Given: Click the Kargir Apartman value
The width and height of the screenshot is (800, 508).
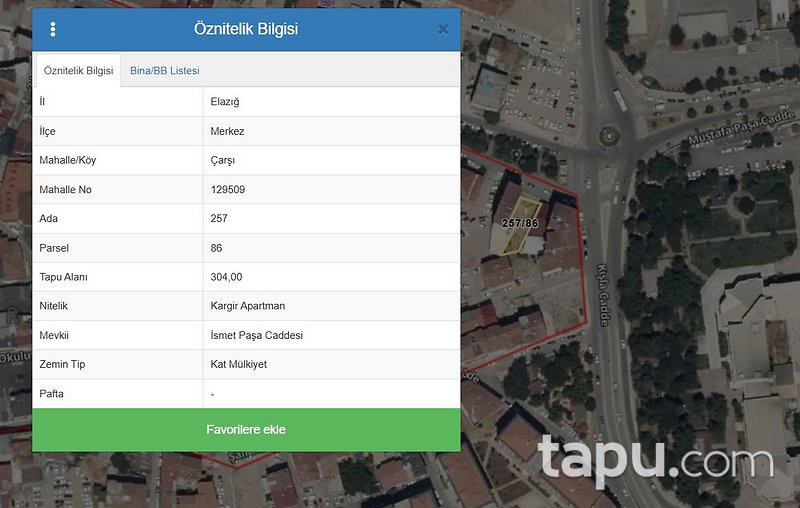Looking at the screenshot, I should (x=247, y=306).
